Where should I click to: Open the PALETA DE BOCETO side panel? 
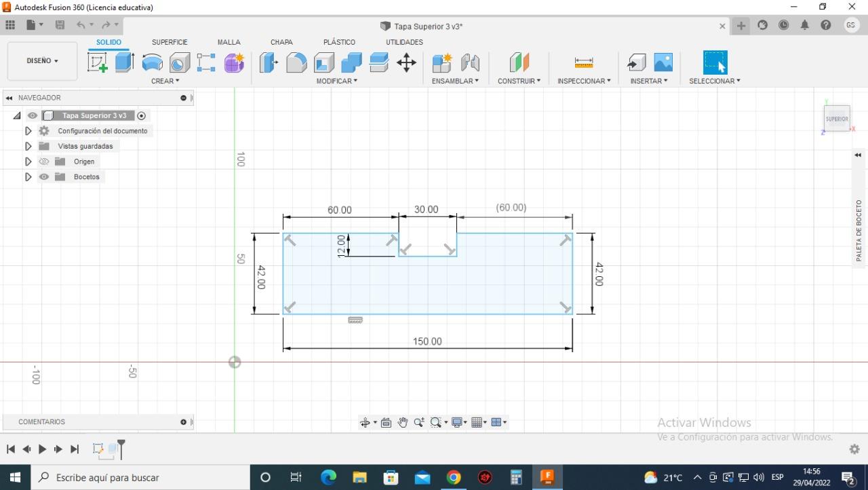coord(859,231)
